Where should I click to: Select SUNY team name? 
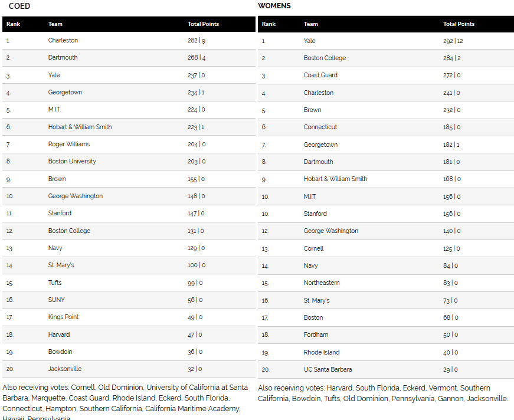pyautogui.click(x=57, y=300)
